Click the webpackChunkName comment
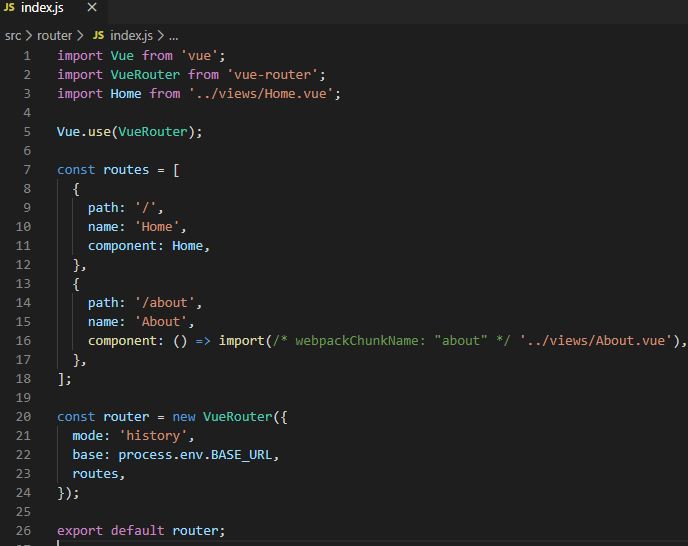 (x=391, y=341)
